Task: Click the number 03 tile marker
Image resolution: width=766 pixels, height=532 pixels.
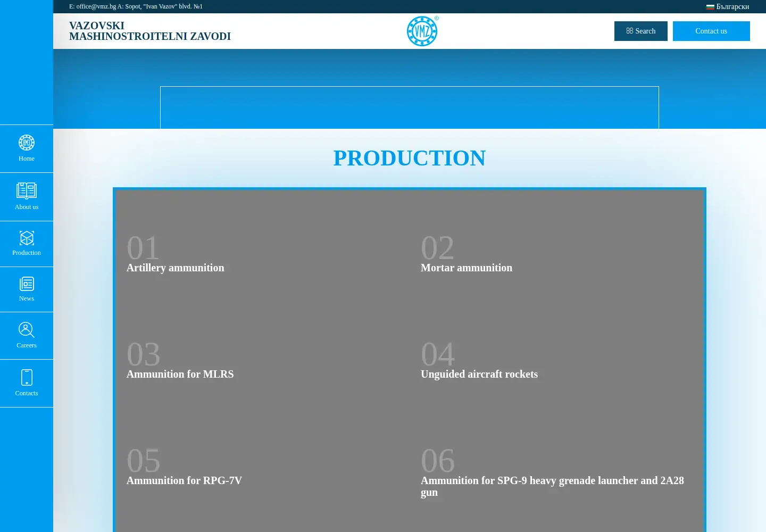Action: (x=144, y=354)
